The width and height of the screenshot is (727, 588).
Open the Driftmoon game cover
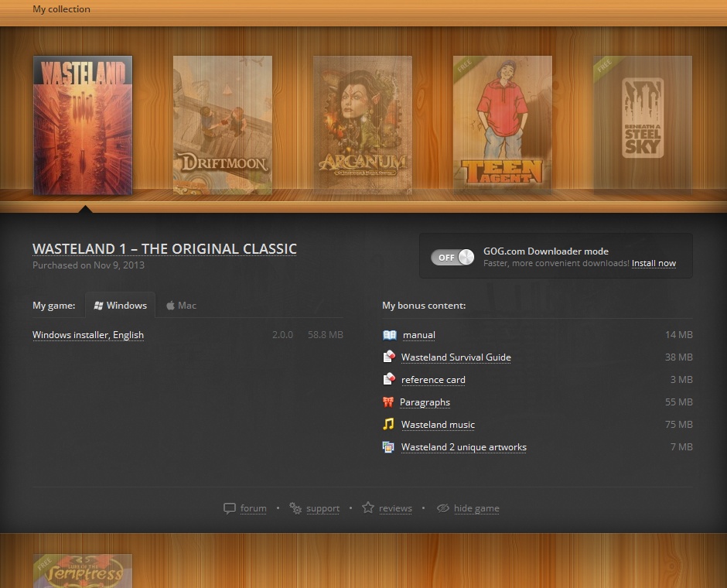tap(223, 125)
